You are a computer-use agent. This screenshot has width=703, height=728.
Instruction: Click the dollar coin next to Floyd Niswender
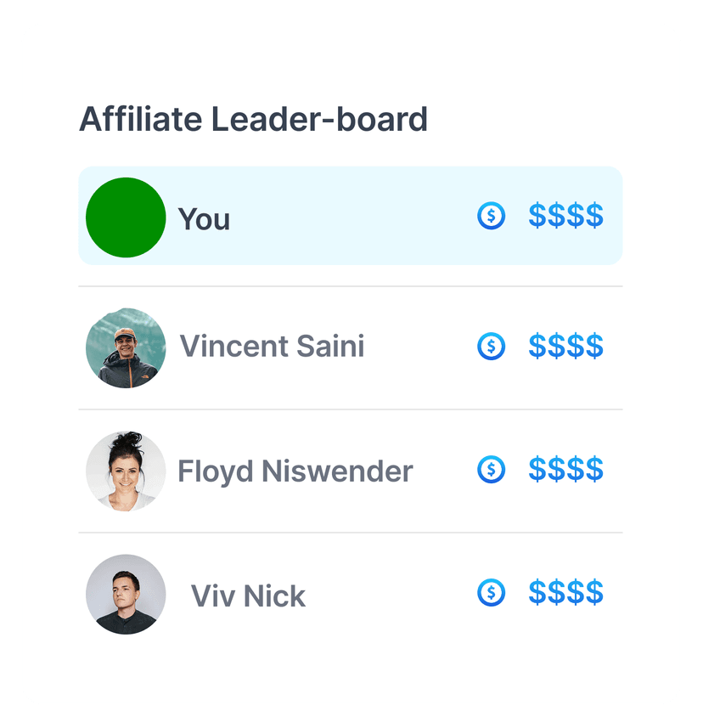[x=492, y=470]
